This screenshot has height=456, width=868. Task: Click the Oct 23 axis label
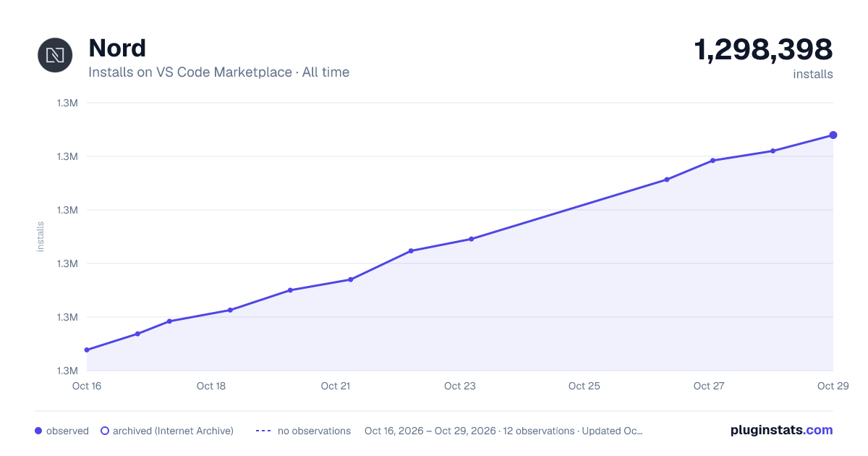point(460,386)
